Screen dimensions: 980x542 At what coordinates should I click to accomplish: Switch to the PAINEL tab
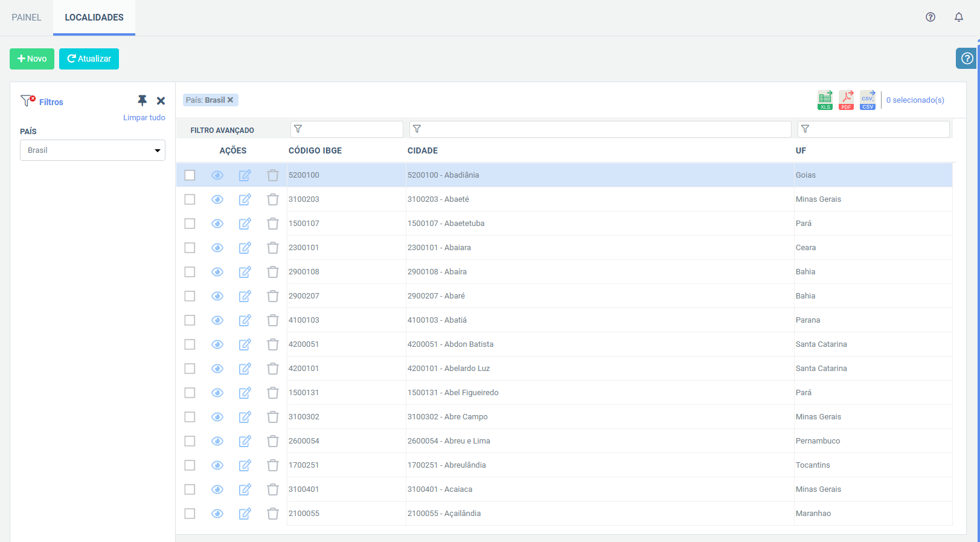click(27, 18)
